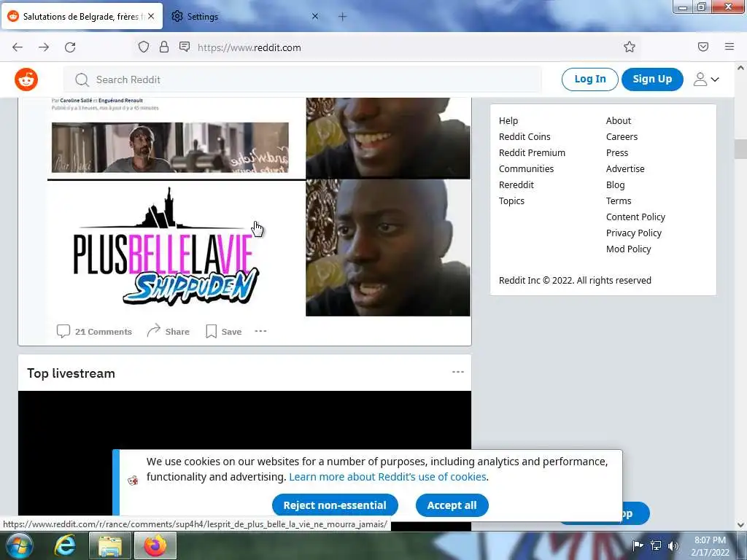The height and width of the screenshot is (560, 747).
Task: Open the taskbar clock and date
Action: (710, 546)
